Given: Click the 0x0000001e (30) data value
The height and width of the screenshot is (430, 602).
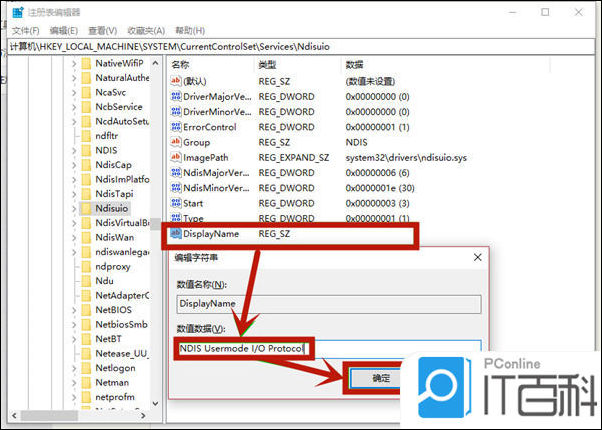Looking at the screenshot, I should click(380, 188).
